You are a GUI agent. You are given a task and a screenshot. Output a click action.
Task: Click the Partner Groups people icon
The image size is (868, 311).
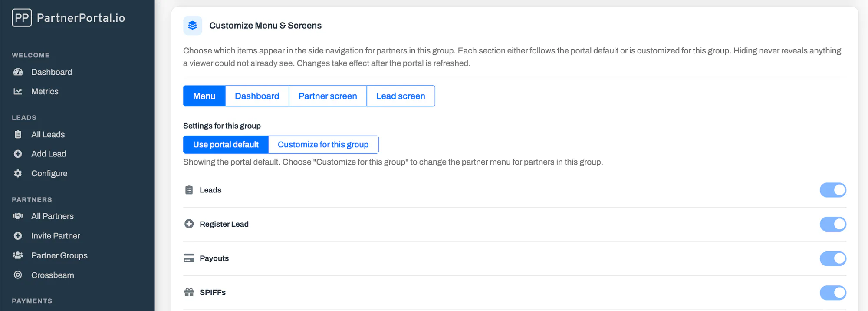click(x=18, y=255)
